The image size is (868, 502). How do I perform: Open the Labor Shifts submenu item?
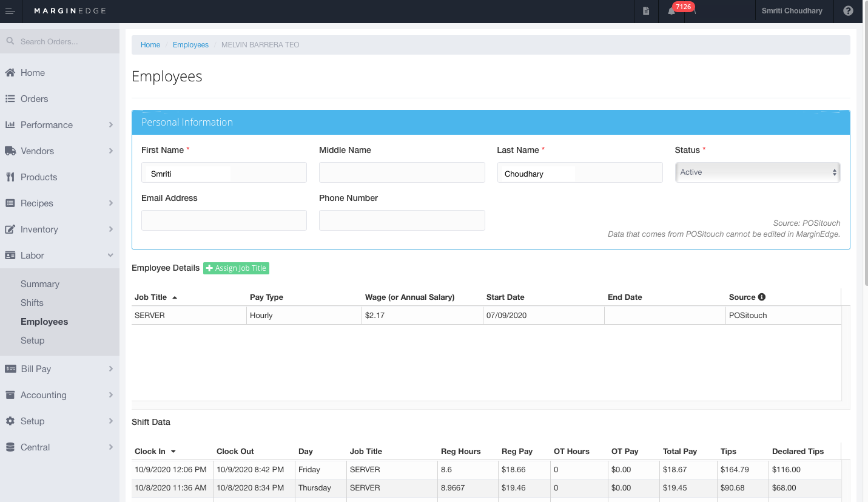32,303
